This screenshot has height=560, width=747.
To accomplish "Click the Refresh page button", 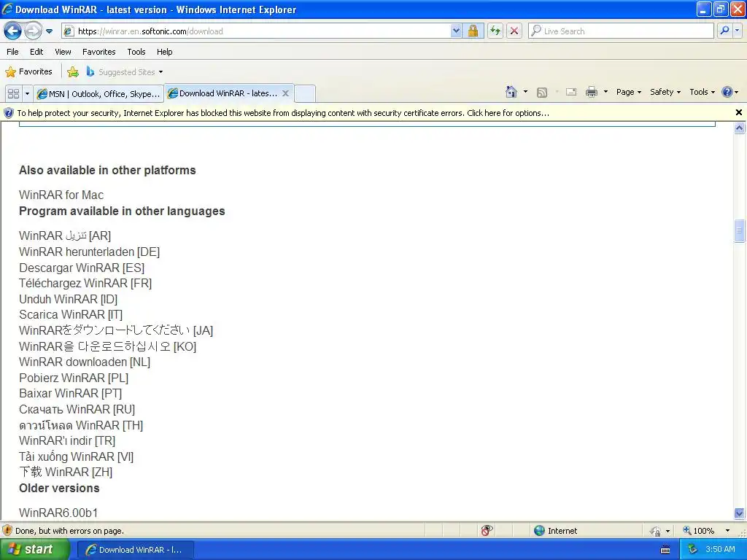I will (495, 31).
